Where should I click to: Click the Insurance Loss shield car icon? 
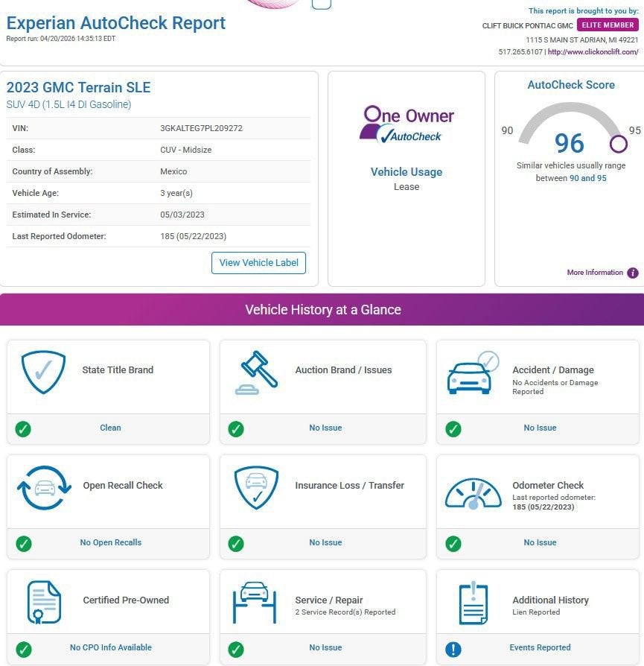point(256,488)
